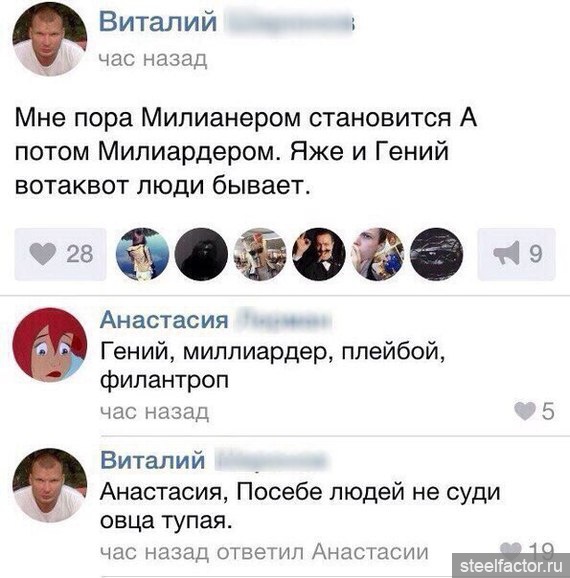The height and width of the screenshot is (578, 570).
Task: Open the third liker avatar with crowd photo
Action: pyautogui.click(x=260, y=254)
